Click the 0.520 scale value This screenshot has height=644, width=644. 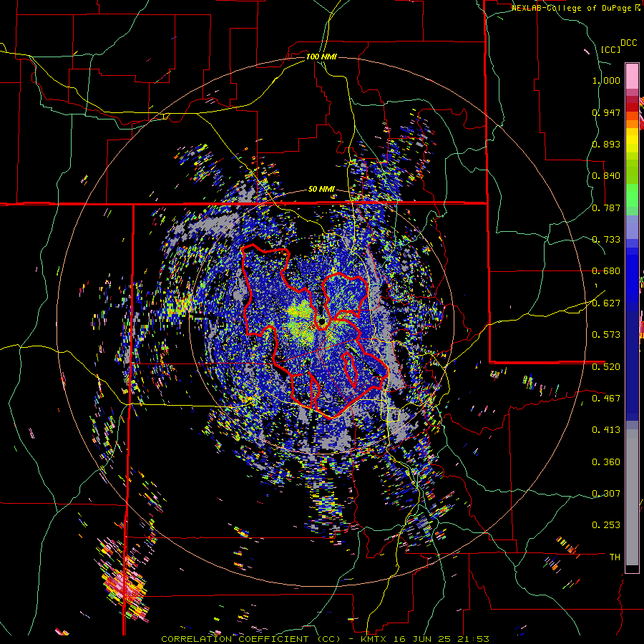point(606,366)
